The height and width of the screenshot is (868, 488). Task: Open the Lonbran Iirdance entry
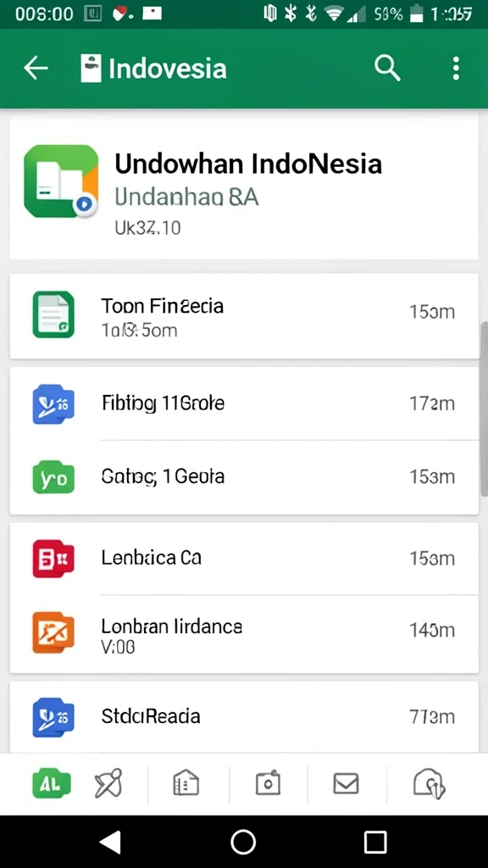[x=244, y=634]
